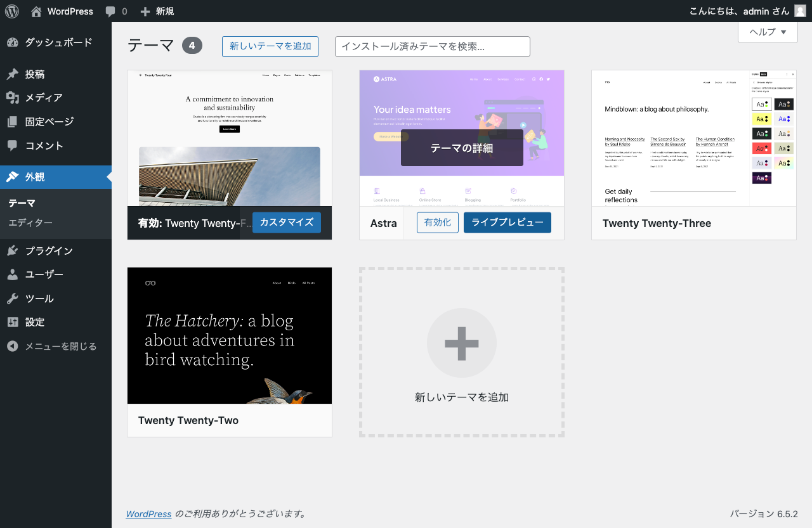Open the ヘルプ dropdown tab
Screen dimensions: 812x528
click(768, 32)
